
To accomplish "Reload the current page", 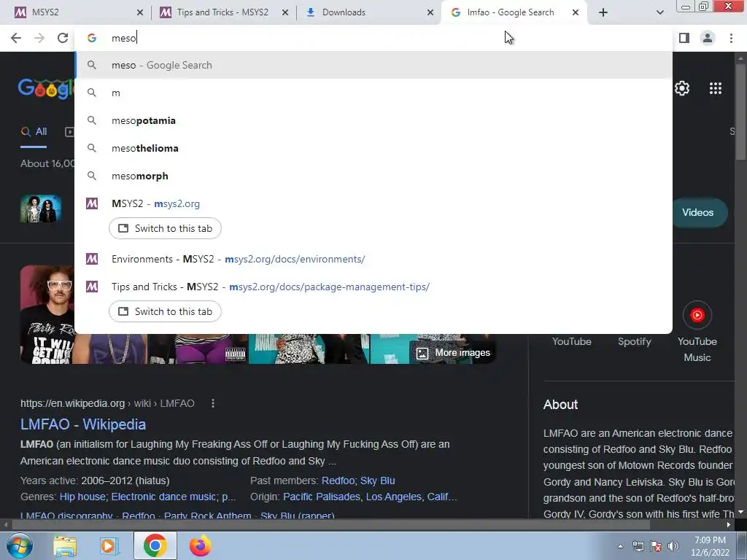I will point(63,38).
